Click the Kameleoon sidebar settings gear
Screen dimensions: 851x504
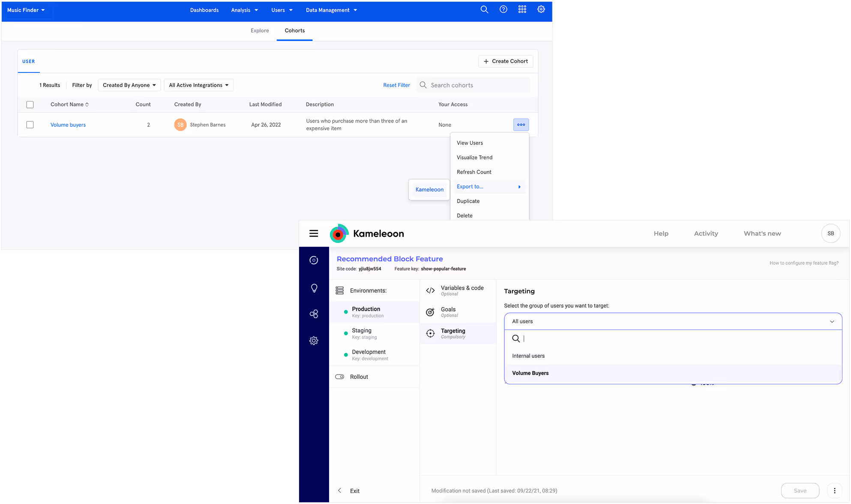tap(314, 341)
